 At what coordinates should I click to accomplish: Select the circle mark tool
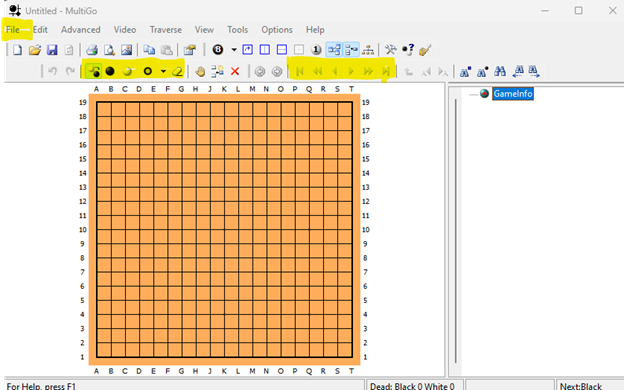click(148, 71)
